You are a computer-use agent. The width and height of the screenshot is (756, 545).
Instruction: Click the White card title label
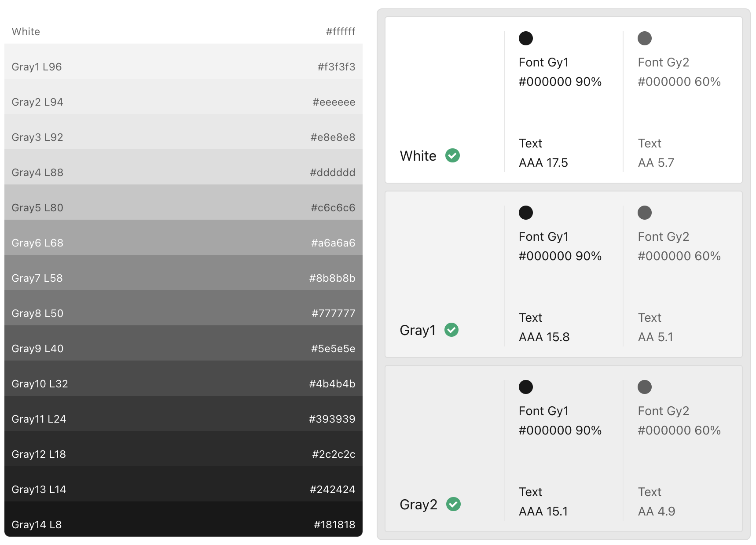pos(418,156)
